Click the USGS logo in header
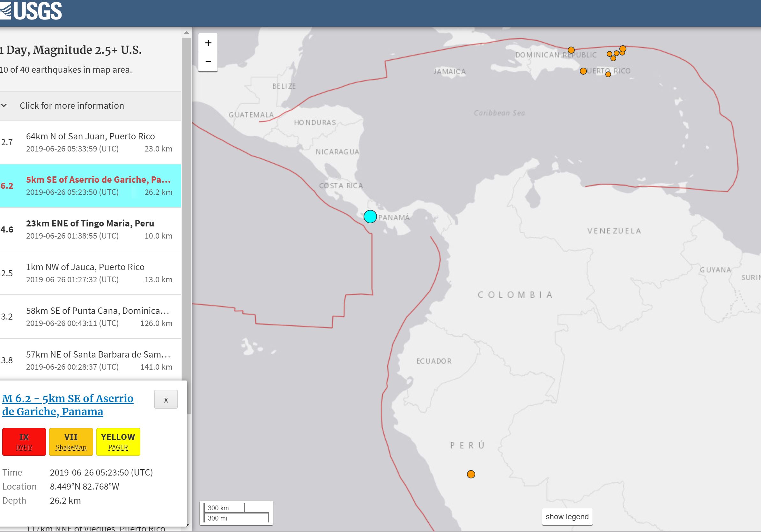 pyautogui.click(x=32, y=11)
